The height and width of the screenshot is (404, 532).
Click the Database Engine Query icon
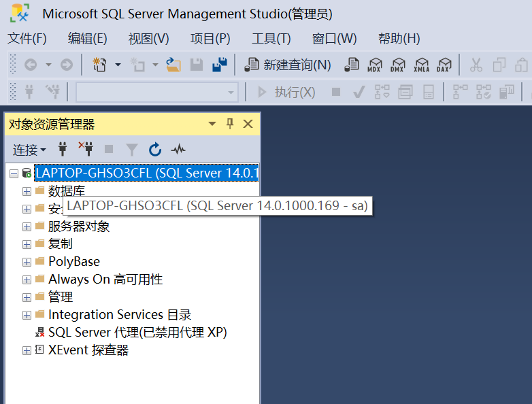click(x=352, y=65)
